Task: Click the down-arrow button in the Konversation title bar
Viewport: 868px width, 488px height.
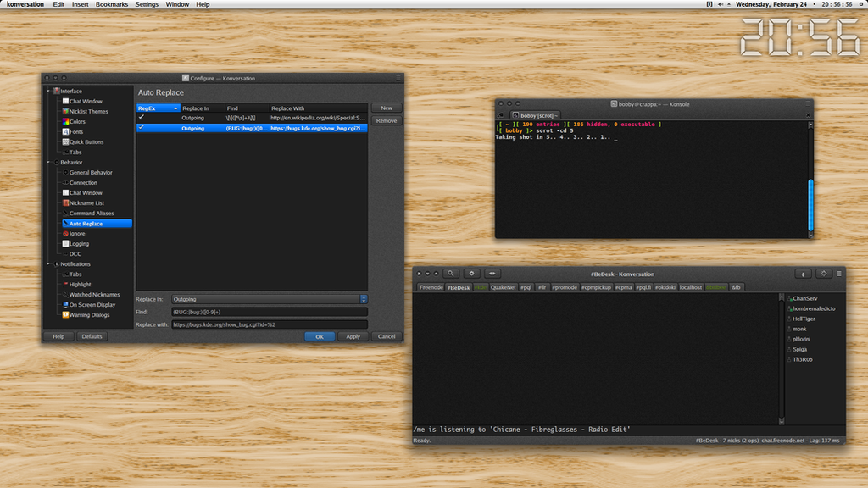Action: [427, 274]
